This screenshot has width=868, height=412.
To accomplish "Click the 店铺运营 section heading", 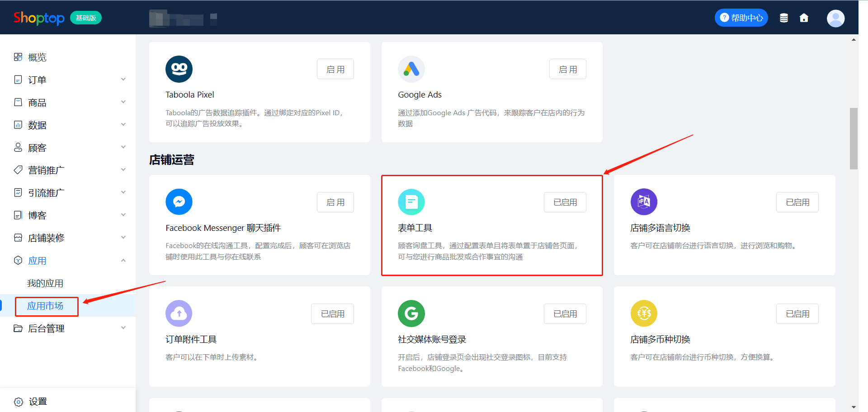I will (172, 159).
